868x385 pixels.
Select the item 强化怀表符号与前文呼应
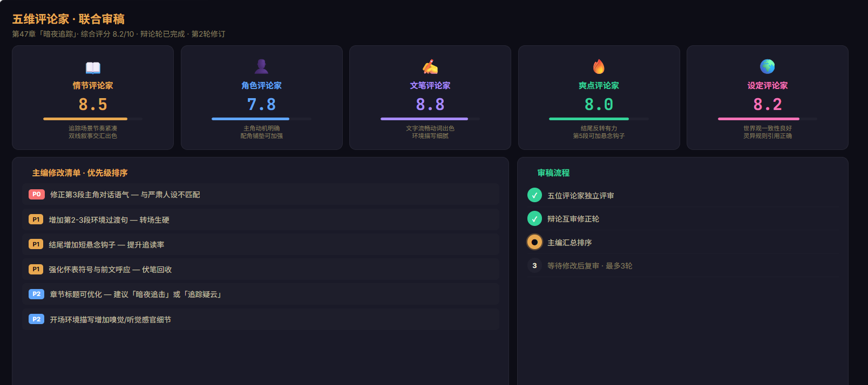pyautogui.click(x=261, y=269)
